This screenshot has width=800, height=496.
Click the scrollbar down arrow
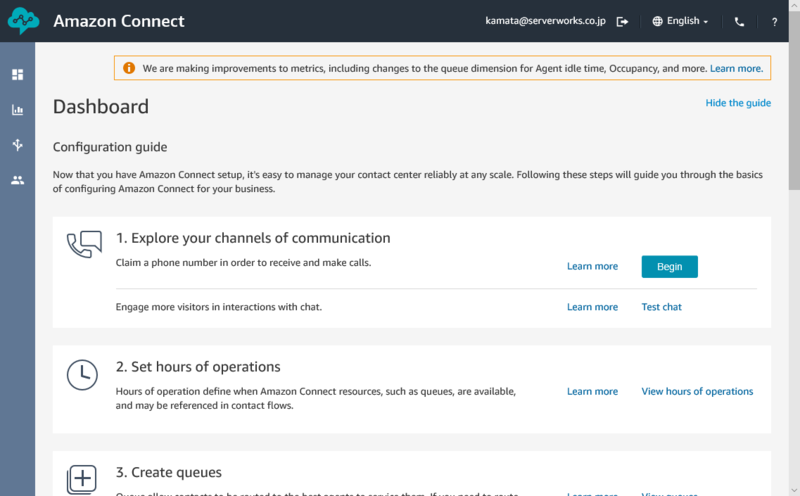pos(794,490)
